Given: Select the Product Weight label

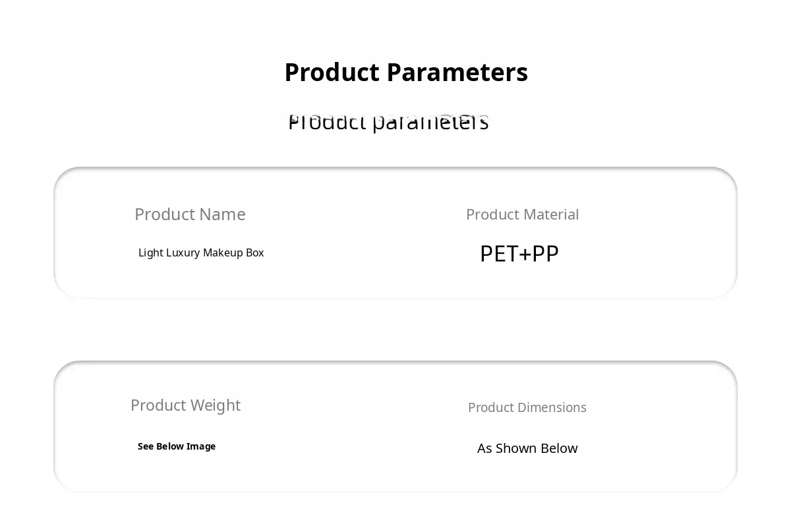Looking at the screenshot, I should 185,405.
